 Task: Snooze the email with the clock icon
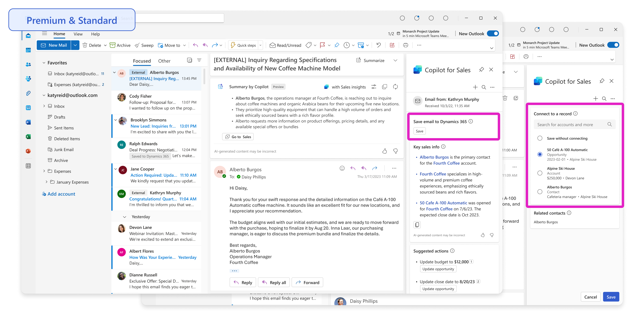pyautogui.click(x=347, y=45)
